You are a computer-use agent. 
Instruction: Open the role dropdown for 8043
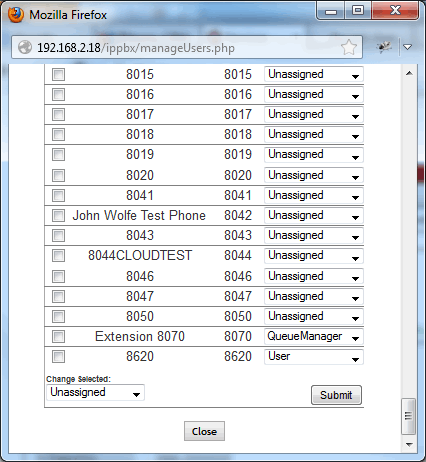[314, 235]
